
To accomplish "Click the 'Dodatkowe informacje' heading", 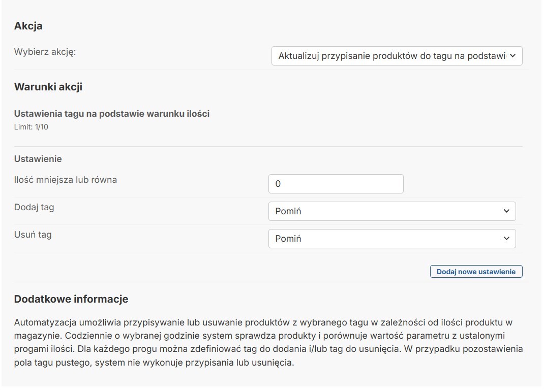I will 71,299.
